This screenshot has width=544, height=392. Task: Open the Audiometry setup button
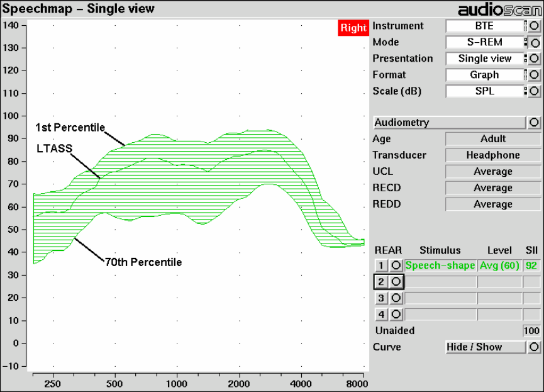[x=450, y=122]
